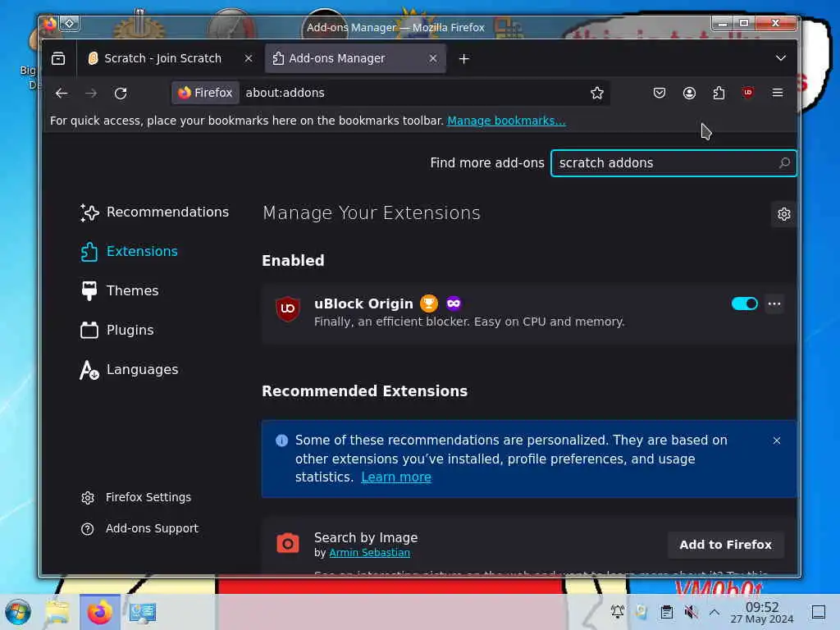Open the Languages category

[x=129, y=370]
